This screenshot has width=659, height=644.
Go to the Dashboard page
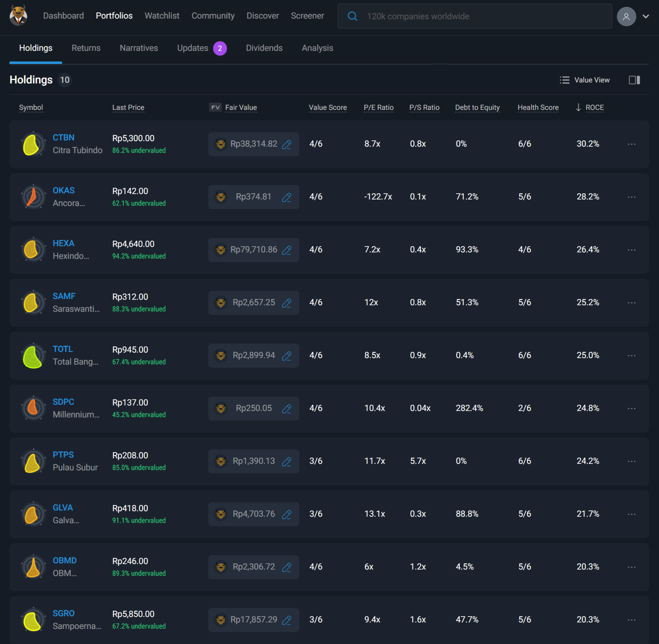pos(64,16)
